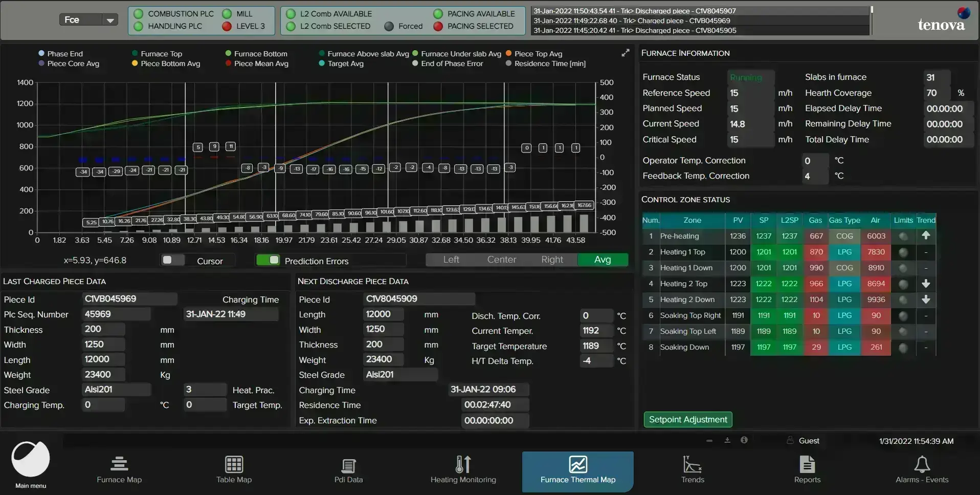Screen dimensions: 980x495
Task: Select the Left chart view tab
Action: click(x=451, y=260)
